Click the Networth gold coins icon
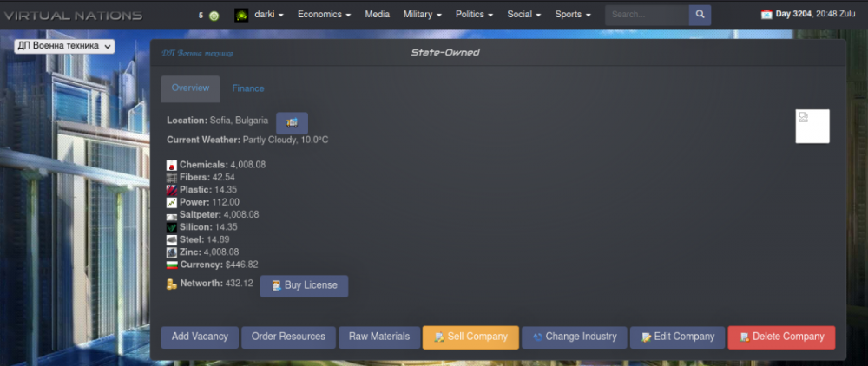Image resolution: width=868 pixels, height=366 pixels. click(172, 284)
